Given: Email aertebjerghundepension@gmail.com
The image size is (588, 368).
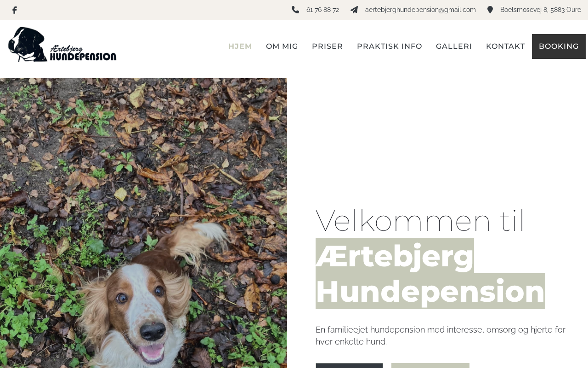Looking at the screenshot, I should (x=420, y=10).
